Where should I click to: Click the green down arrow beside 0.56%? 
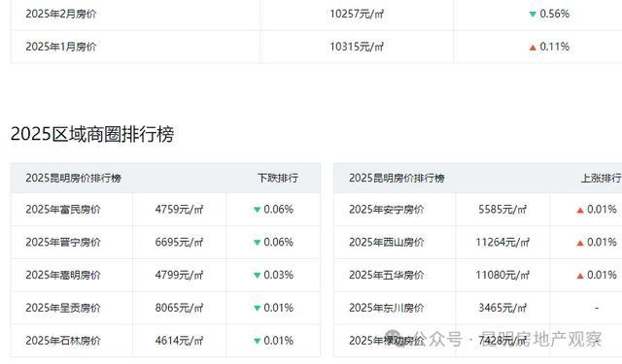click(x=533, y=15)
